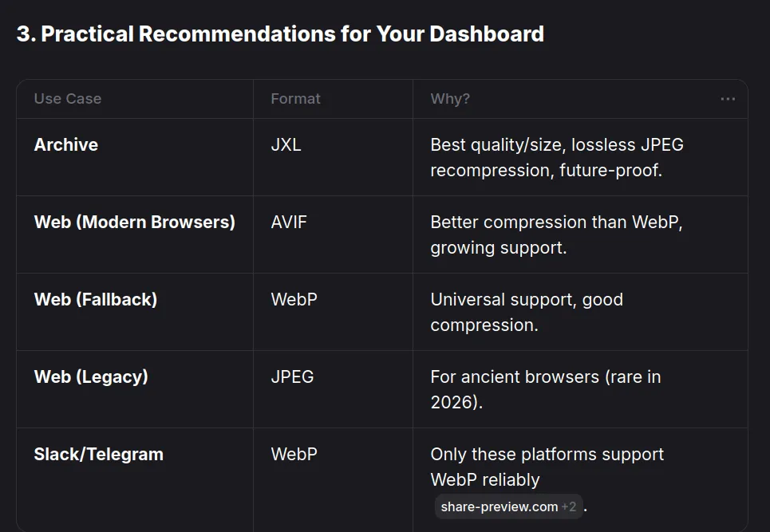770x532 pixels.
Task: Click the 'Archive' use case cell
Action: (66, 145)
